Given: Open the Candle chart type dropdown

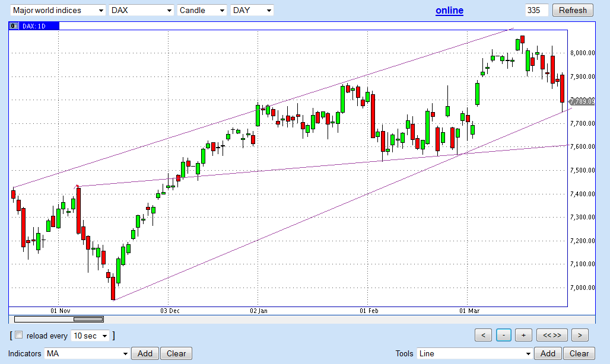Looking at the screenshot, I should [x=202, y=10].
